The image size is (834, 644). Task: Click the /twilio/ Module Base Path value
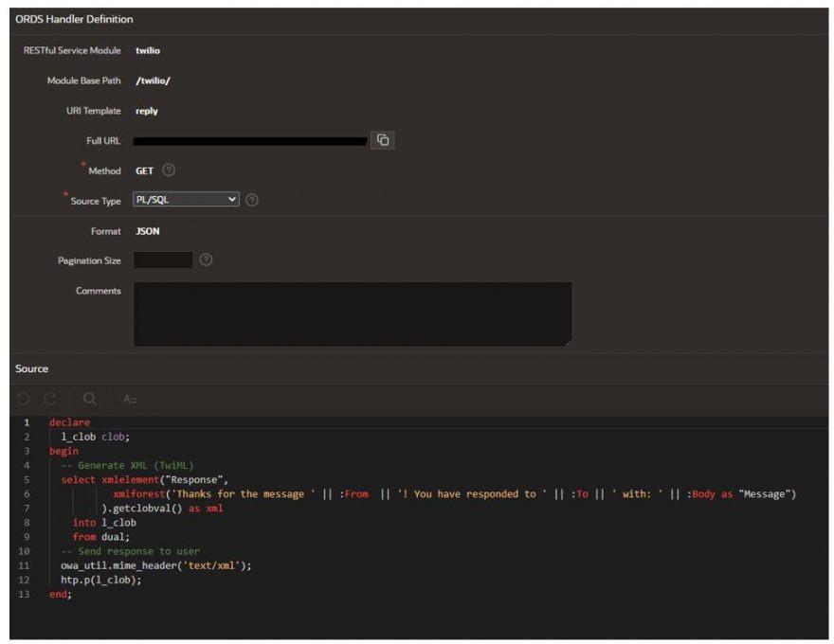(x=152, y=80)
